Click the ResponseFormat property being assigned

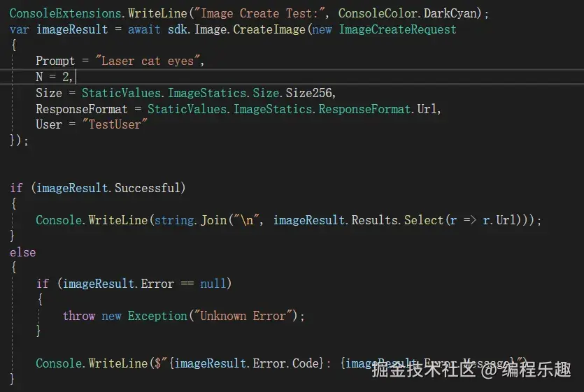[82, 109]
